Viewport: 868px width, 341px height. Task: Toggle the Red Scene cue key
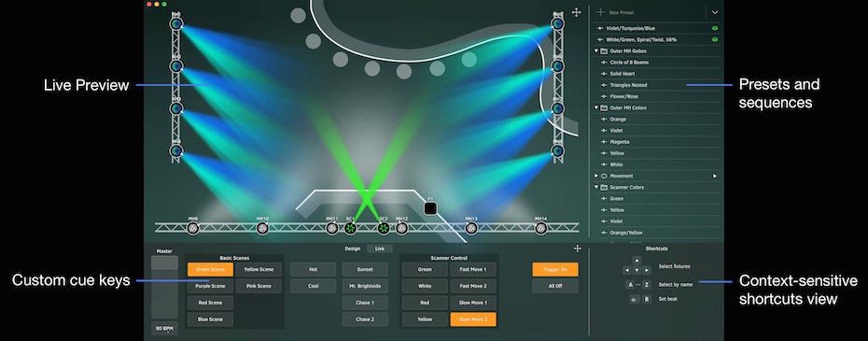[x=210, y=303]
